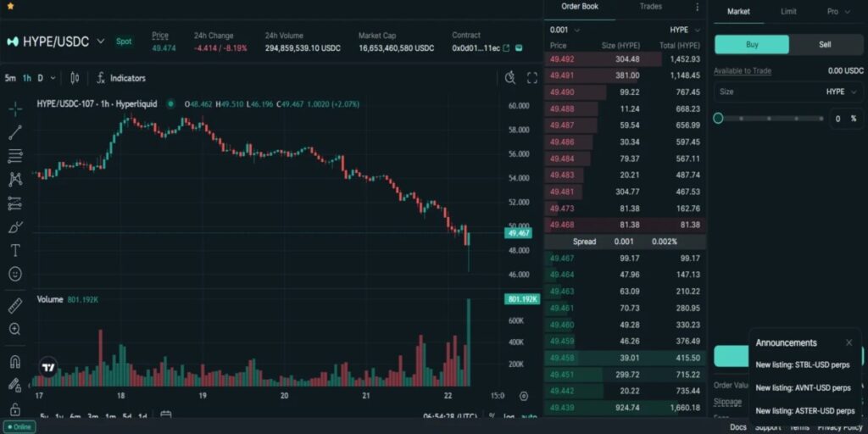Screen dimensions: 868x434
Task: Select the trend line drawing tool
Action: coord(15,132)
